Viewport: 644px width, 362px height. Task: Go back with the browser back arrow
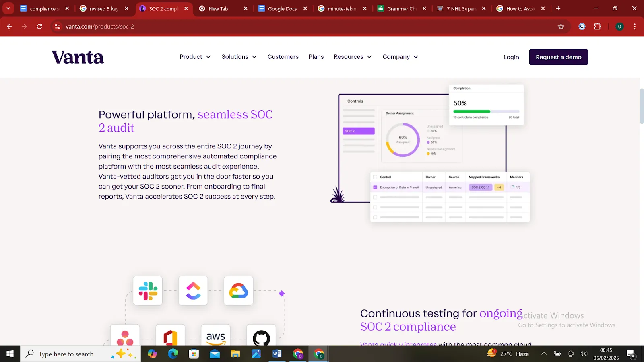click(x=9, y=27)
